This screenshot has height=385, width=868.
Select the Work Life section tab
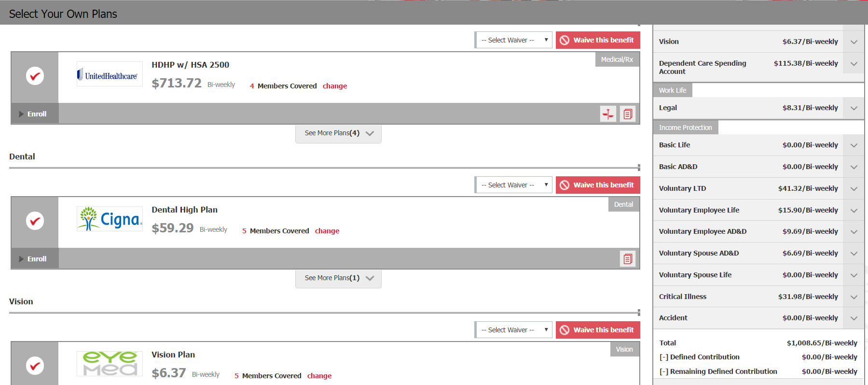click(x=673, y=90)
